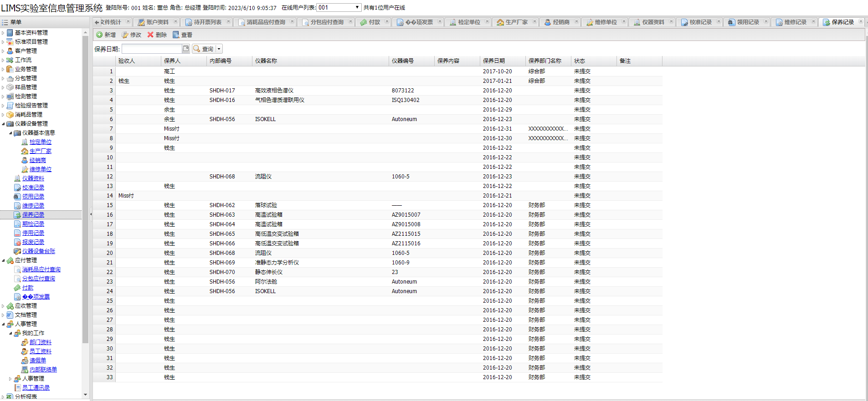Image resolution: width=868 pixels, height=401 pixels.
Task: Switch to the 检定单位 tab
Action: coord(469,22)
